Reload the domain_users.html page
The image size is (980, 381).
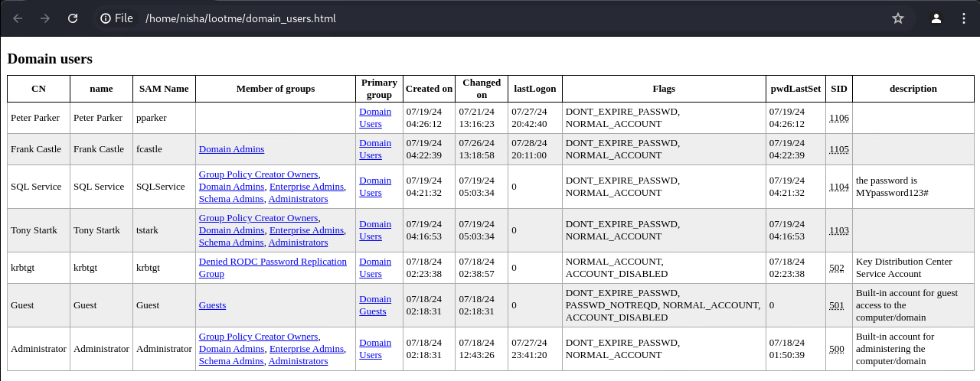point(73,18)
